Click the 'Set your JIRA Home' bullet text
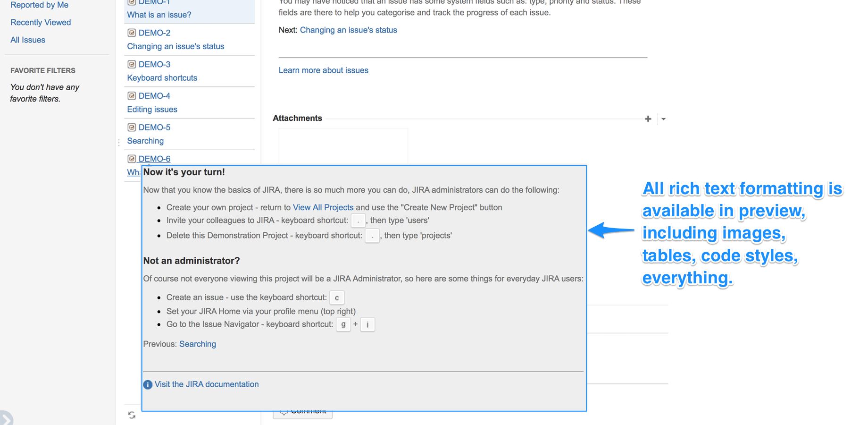The height and width of the screenshot is (425, 868). tap(261, 311)
